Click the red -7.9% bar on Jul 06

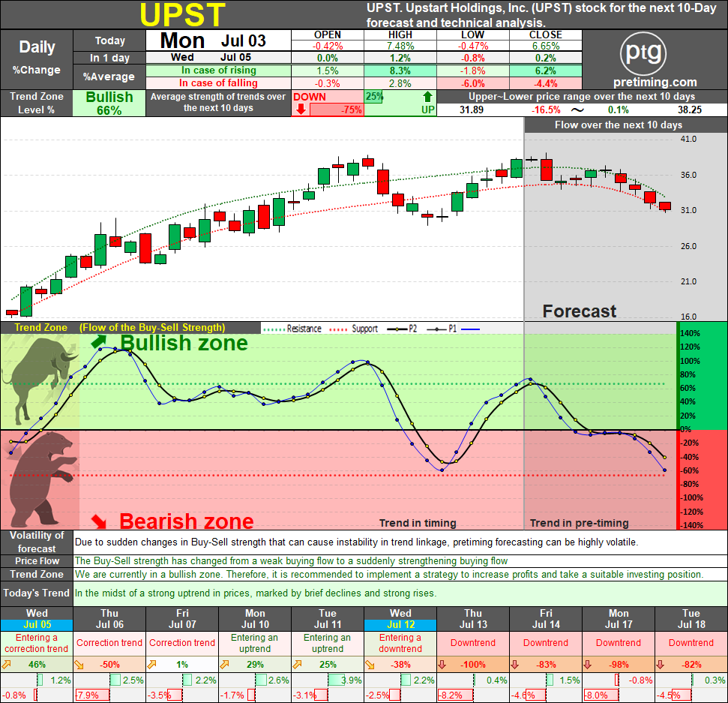(x=92, y=695)
